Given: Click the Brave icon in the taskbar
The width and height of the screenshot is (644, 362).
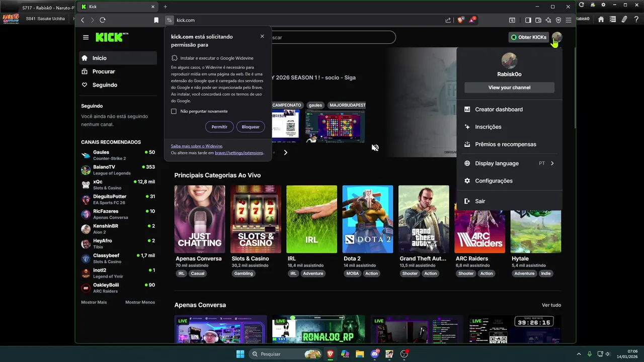Looking at the screenshot, I should coord(330,354).
